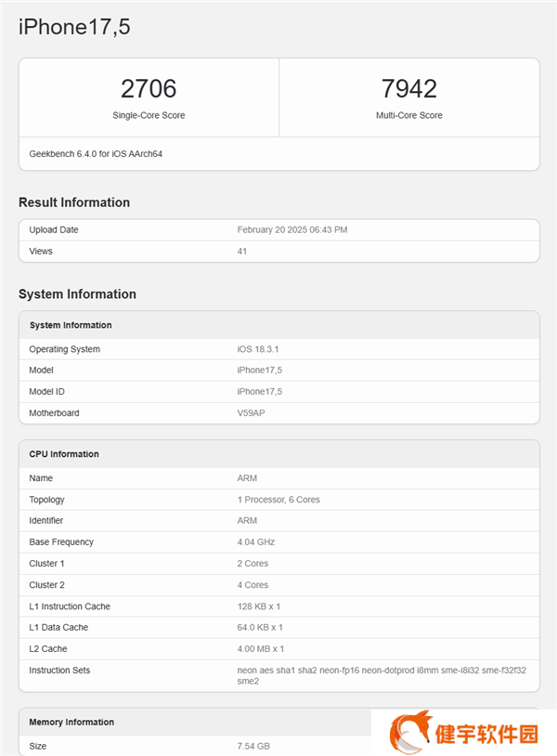Click the memory Size label
The image size is (557, 756).
[37, 747]
